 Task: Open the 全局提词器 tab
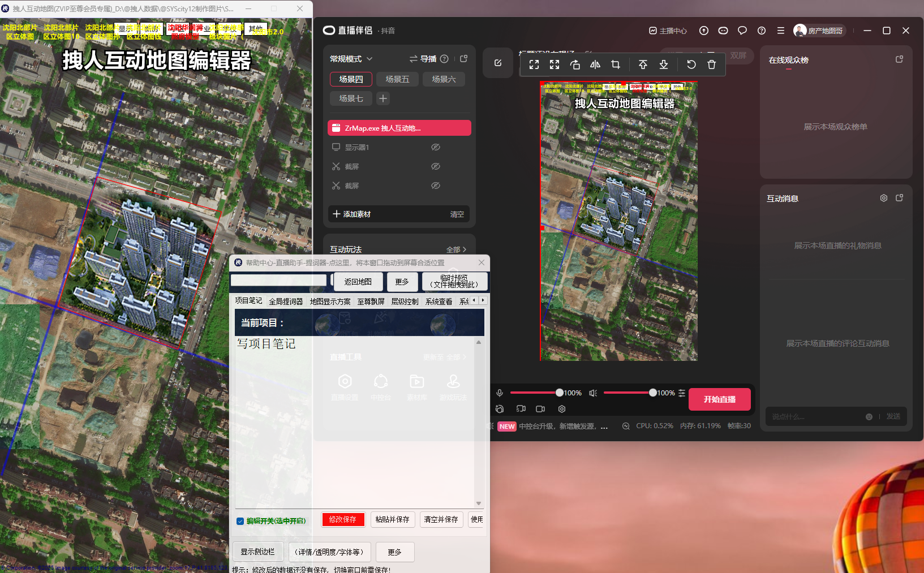click(x=286, y=301)
